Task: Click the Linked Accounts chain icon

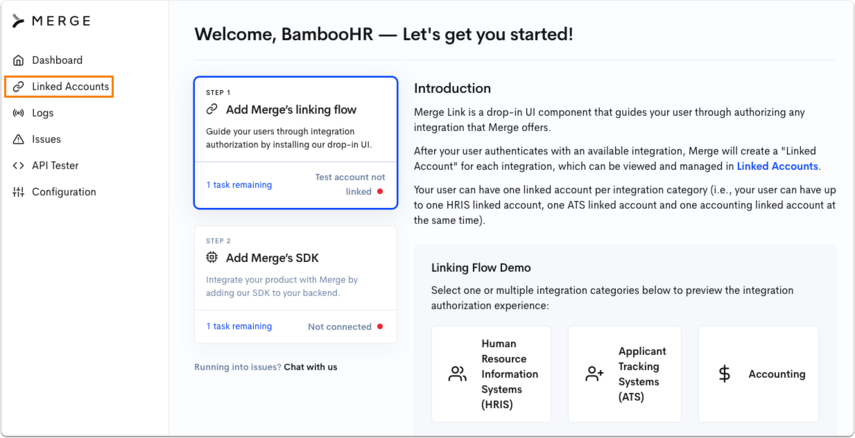Action: tap(19, 87)
